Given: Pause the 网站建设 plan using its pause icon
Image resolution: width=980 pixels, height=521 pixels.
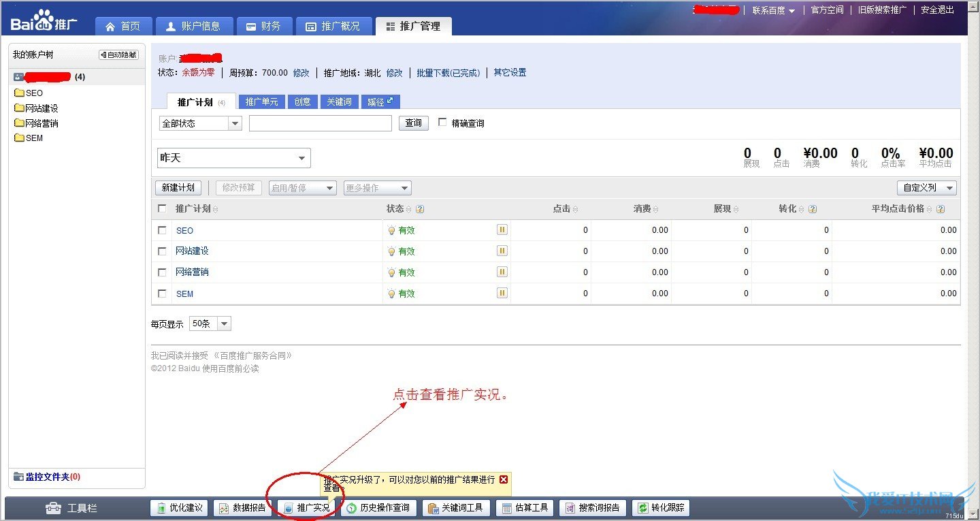Looking at the screenshot, I should click(x=502, y=251).
